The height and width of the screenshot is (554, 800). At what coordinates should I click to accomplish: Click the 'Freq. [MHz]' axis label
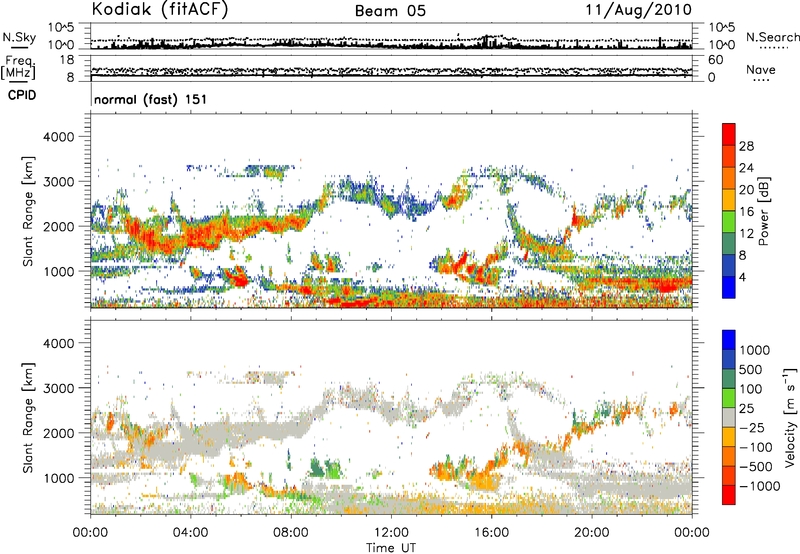tap(19, 68)
